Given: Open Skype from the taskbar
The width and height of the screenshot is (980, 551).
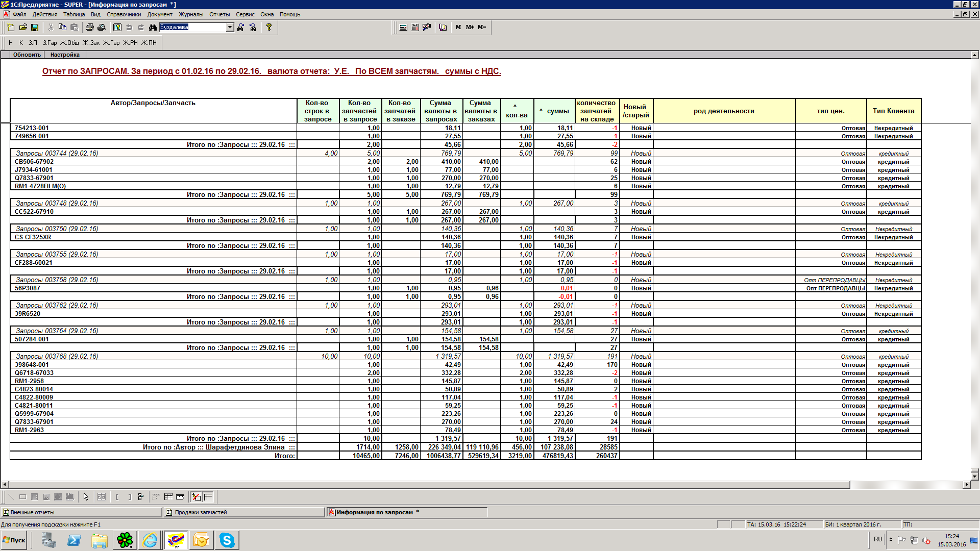Looking at the screenshot, I should tap(227, 540).
